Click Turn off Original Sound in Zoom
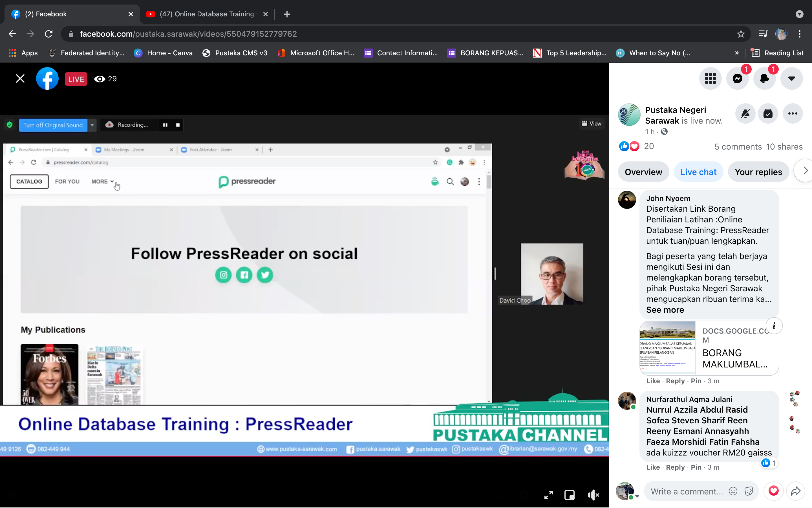This screenshot has width=812, height=508. coord(53,125)
